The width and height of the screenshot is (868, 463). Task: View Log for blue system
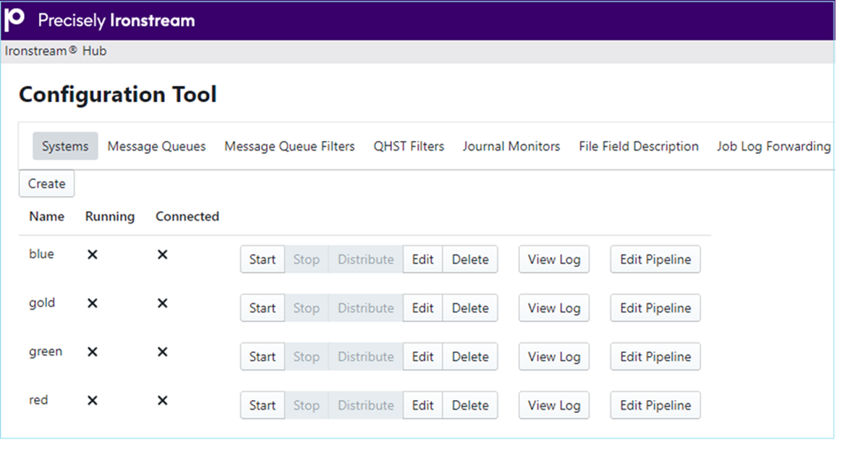pyautogui.click(x=554, y=259)
